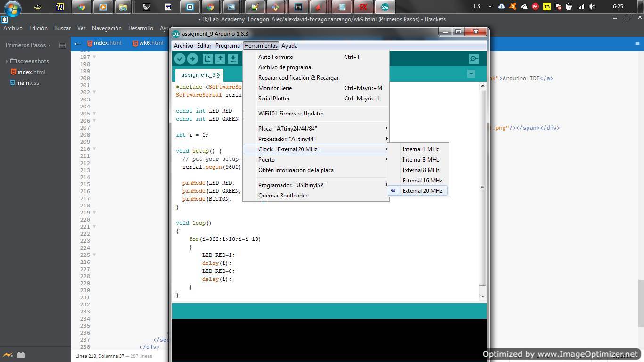Collapse code fold at line 210
644x362 pixels.
point(94,149)
